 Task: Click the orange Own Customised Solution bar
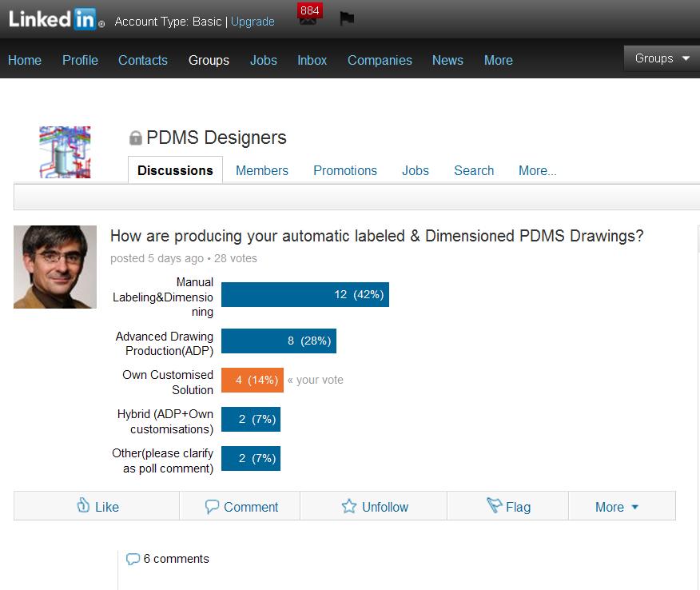(x=253, y=380)
